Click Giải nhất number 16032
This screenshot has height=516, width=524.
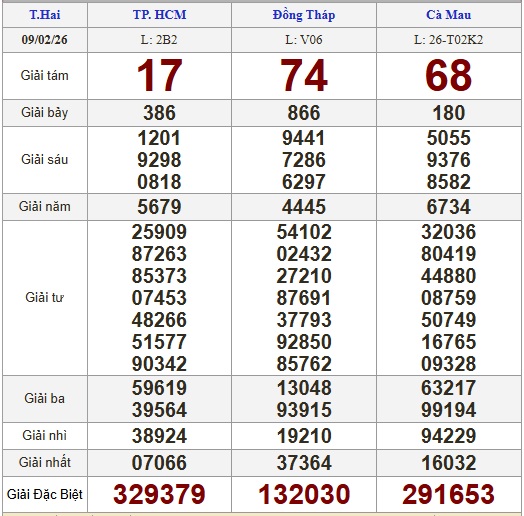click(448, 463)
